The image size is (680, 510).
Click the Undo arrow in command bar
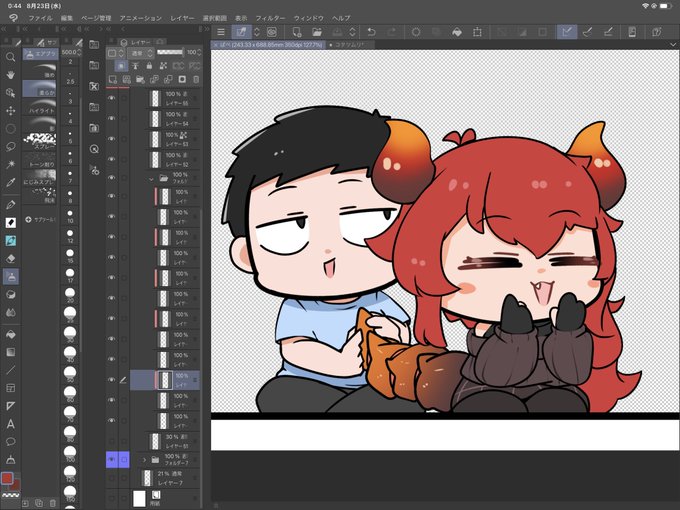[371, 32]
